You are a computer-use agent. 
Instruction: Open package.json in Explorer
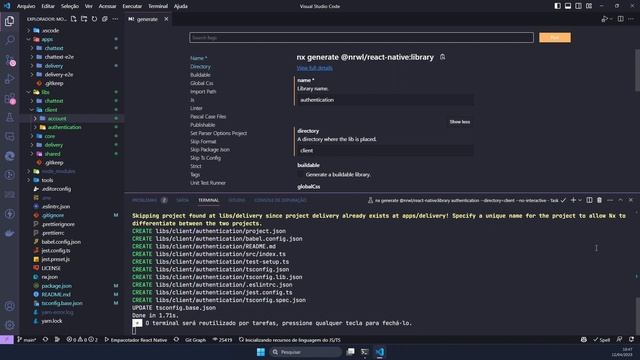56,286
